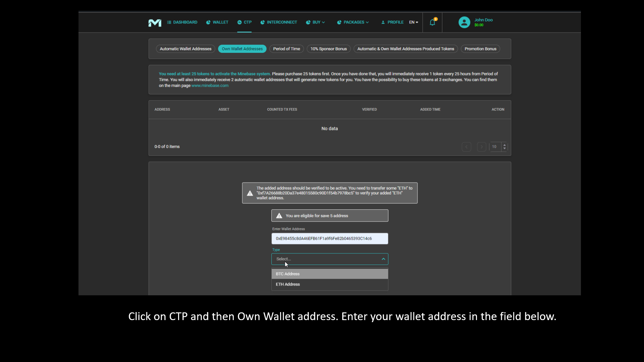Image resolution: width=644 pixels, height=362 pixels.
Task: Expand the Type selector dropdown
Action: (x=329, y=258)
